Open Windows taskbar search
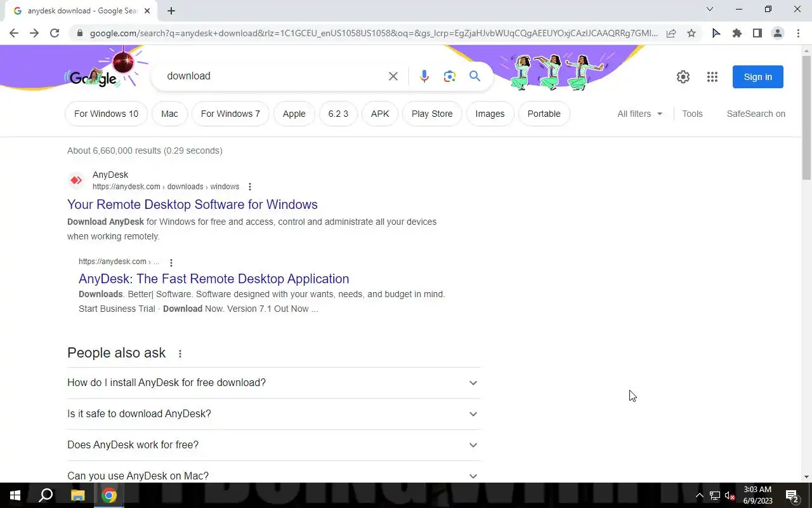The image size is (812, 508). click(46, 495)
